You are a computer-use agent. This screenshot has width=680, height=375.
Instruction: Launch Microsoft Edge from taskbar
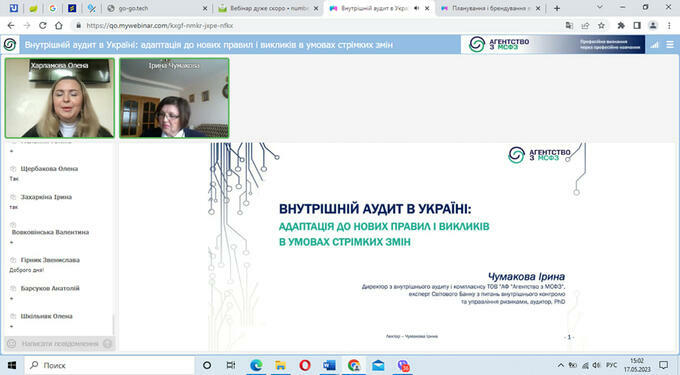pos(256,365)
